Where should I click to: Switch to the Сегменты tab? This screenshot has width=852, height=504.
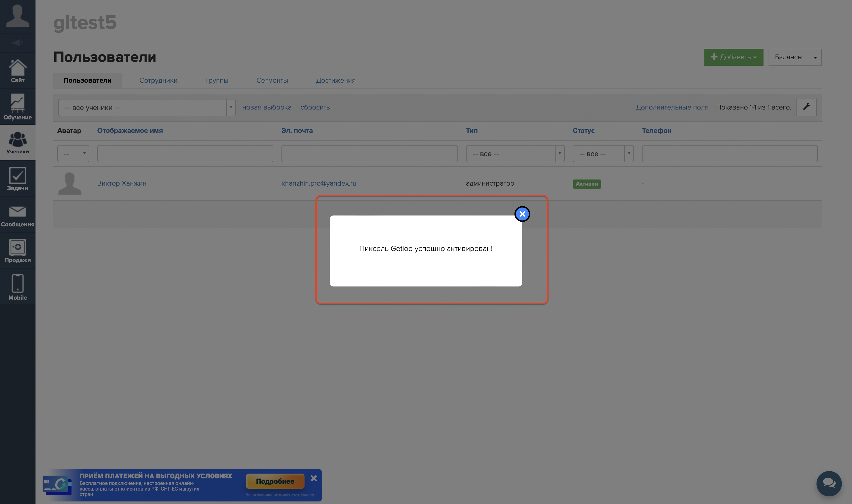[x=272, y=80]
